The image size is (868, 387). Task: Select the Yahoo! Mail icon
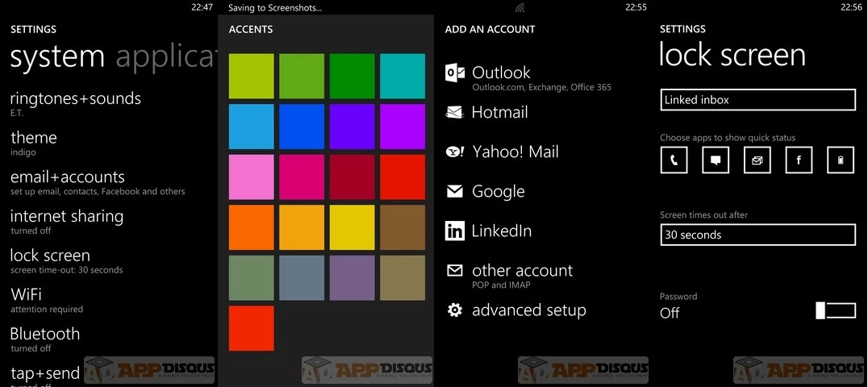click(x=455, y=152)
